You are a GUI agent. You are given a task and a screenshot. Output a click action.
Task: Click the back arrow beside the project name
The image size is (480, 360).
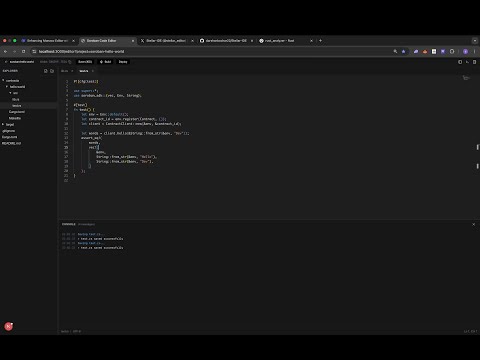[x=6, y=62]
